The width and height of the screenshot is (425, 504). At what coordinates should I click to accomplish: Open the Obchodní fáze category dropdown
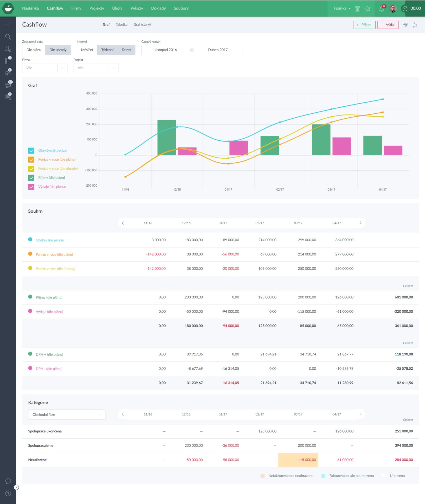[66, 415]
